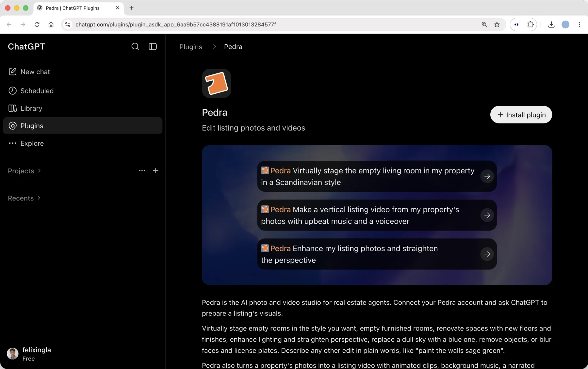Click the large Pedra plugin logo

pos(216,83)
